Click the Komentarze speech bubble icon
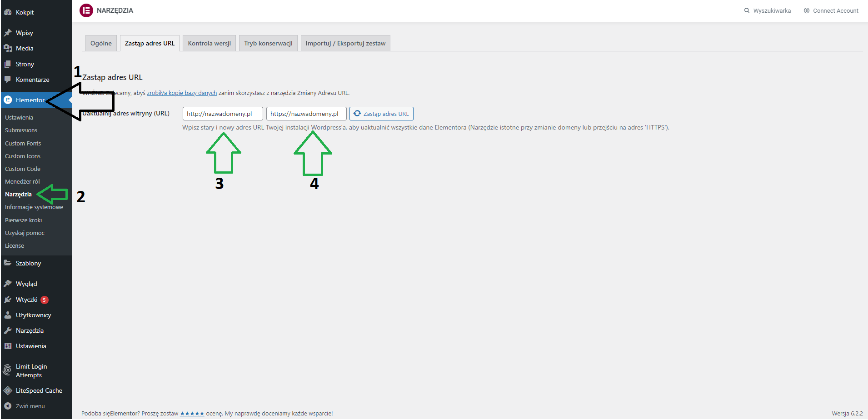 pyautogui.click(x=8, y=80)
